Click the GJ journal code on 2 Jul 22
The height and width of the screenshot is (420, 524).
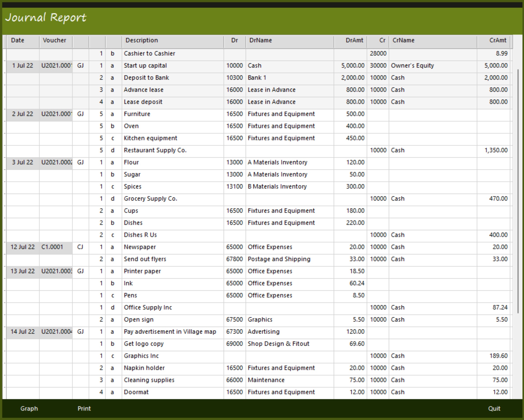[x=80, y=114]
